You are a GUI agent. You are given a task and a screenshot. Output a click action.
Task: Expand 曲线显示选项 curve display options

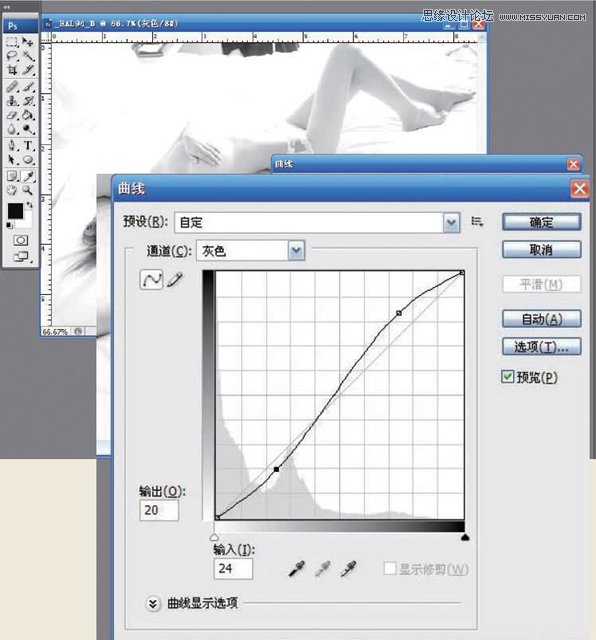tap(153, 603)
